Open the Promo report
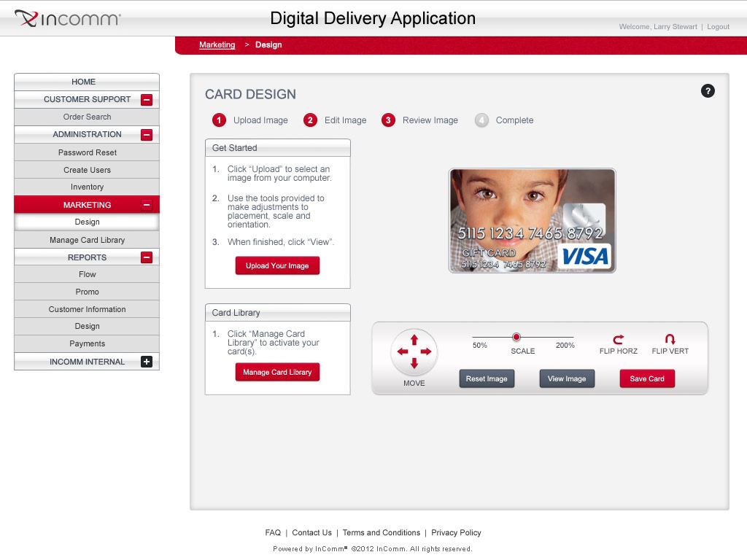Screen dimensions: 747x560 click(87, 292)
